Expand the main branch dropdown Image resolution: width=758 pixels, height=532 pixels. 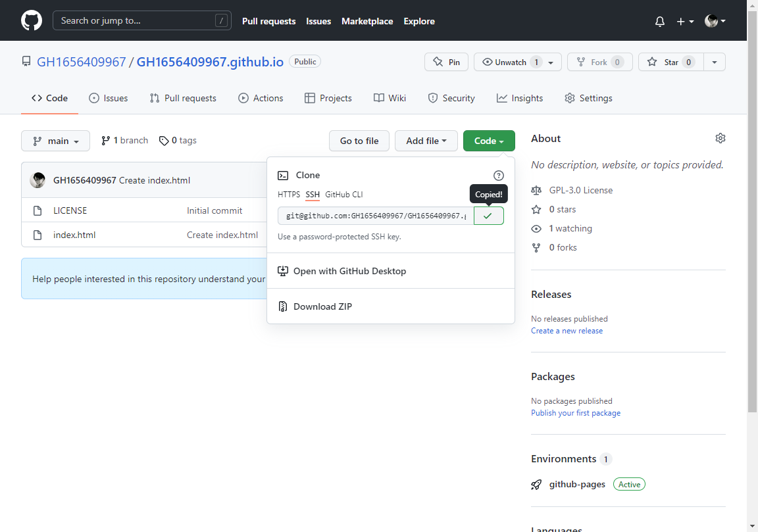55,141
